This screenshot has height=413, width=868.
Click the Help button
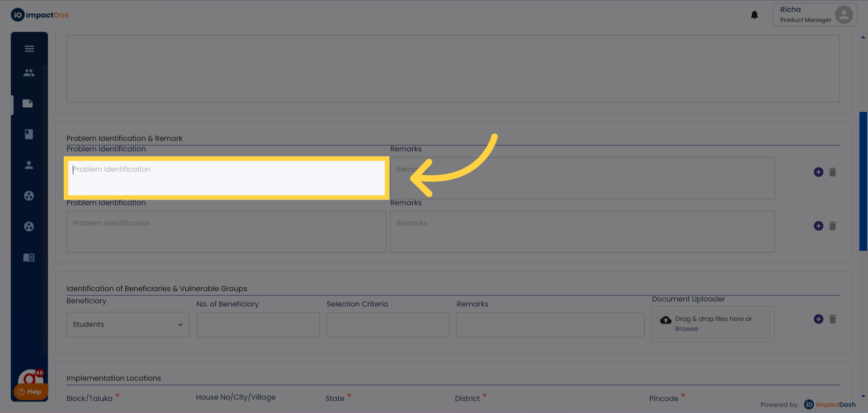point(30,392)
